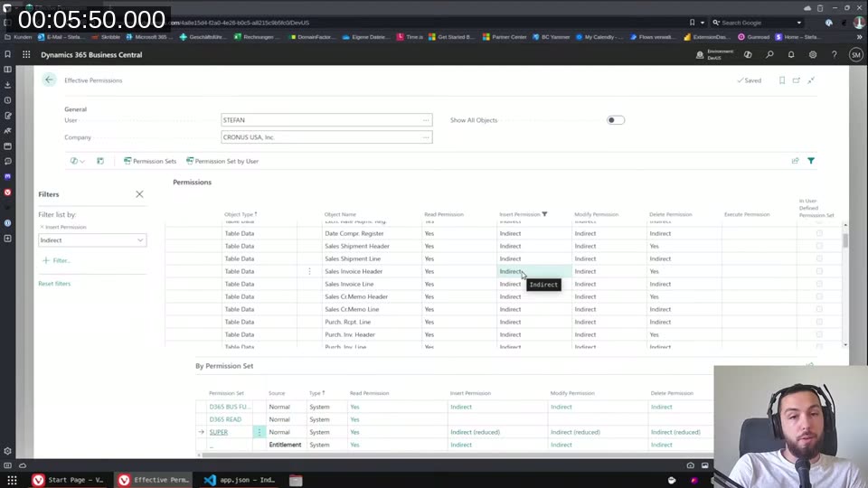The width and height of the screenshot is (868, 488).
Task: Open the User lookup for STEFAN
Action: pos(426,120)
